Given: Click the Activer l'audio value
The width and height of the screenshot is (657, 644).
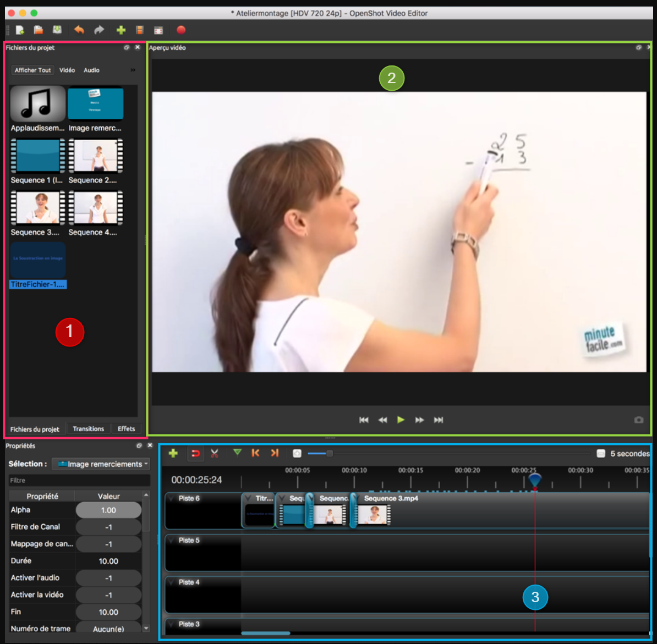Looking at the screenshot, I should coord(108,578).
